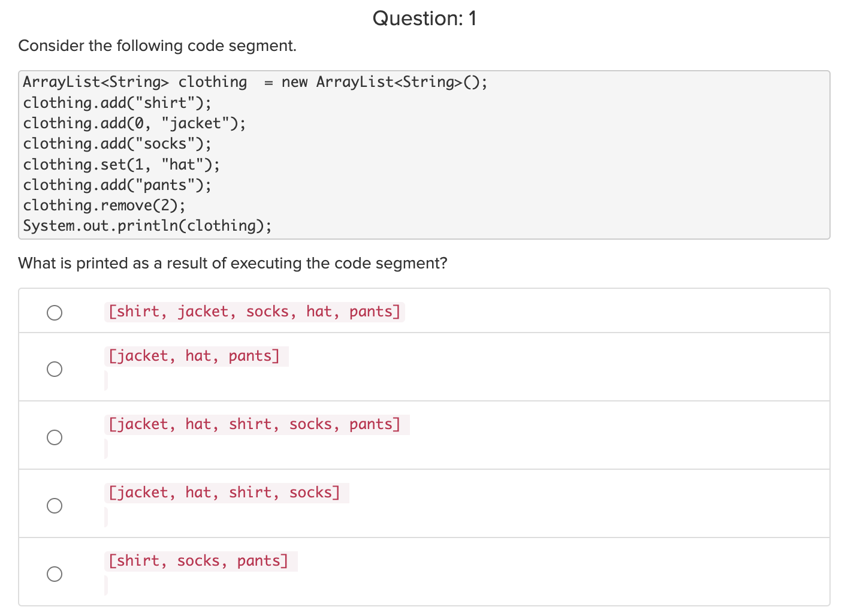
Task: Click the Question: 1 heading
Action: (x=424, y=19)
